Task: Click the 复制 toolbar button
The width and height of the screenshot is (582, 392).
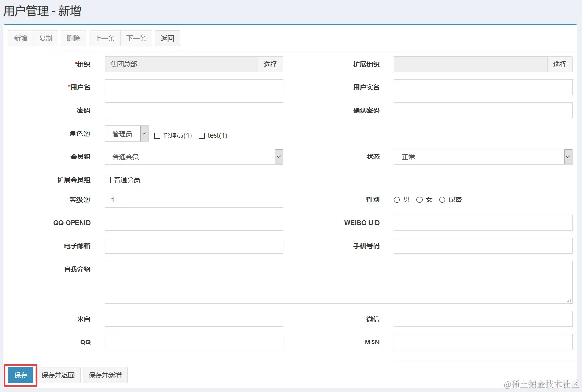Action: click(x=46, y=38)
